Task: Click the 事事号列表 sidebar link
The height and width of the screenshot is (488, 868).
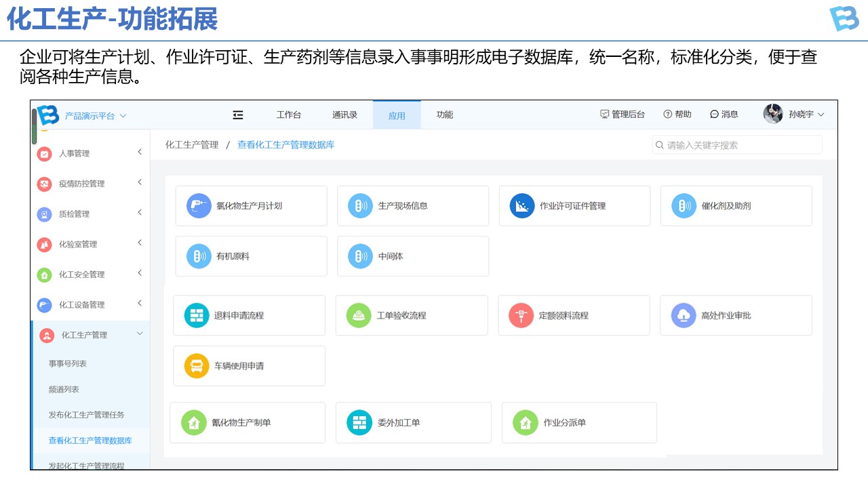Action: [x=68, y=364]
